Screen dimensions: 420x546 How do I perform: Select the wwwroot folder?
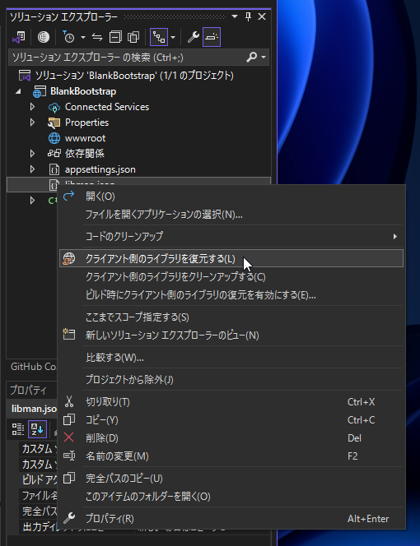click(85, 138)
